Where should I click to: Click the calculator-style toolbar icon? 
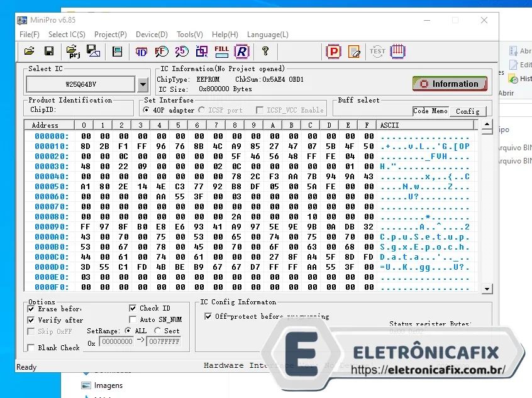[117, 52]
